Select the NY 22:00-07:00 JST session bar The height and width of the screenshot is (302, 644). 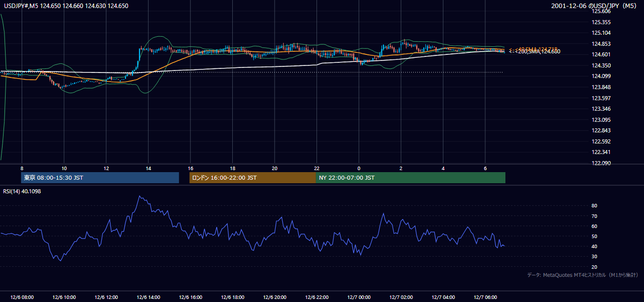pos(411,178)
